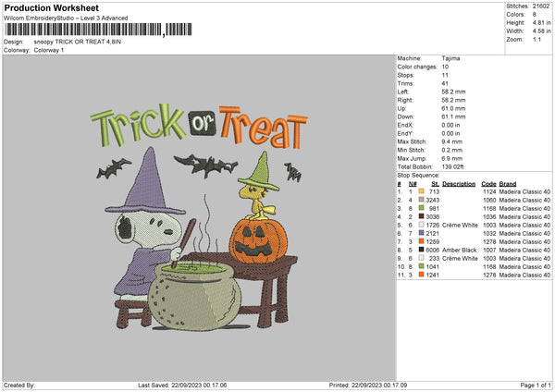
Task: Click the green swatch in stop row 10
Action: [421, 266]
